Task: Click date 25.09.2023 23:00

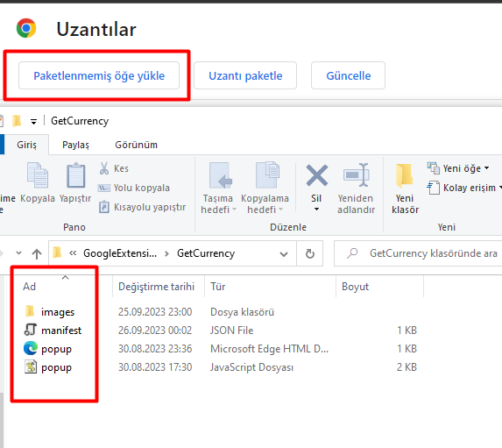Action: click(155, 312)
